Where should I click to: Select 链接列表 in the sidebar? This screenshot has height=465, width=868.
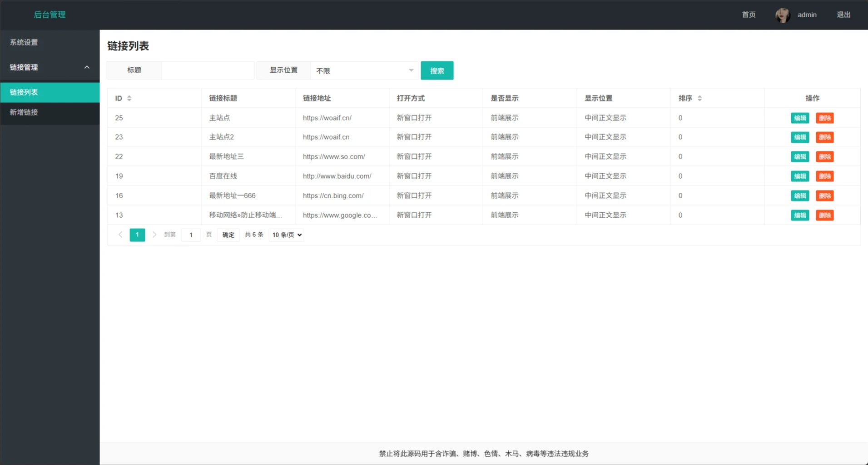(x=50, y=92)
